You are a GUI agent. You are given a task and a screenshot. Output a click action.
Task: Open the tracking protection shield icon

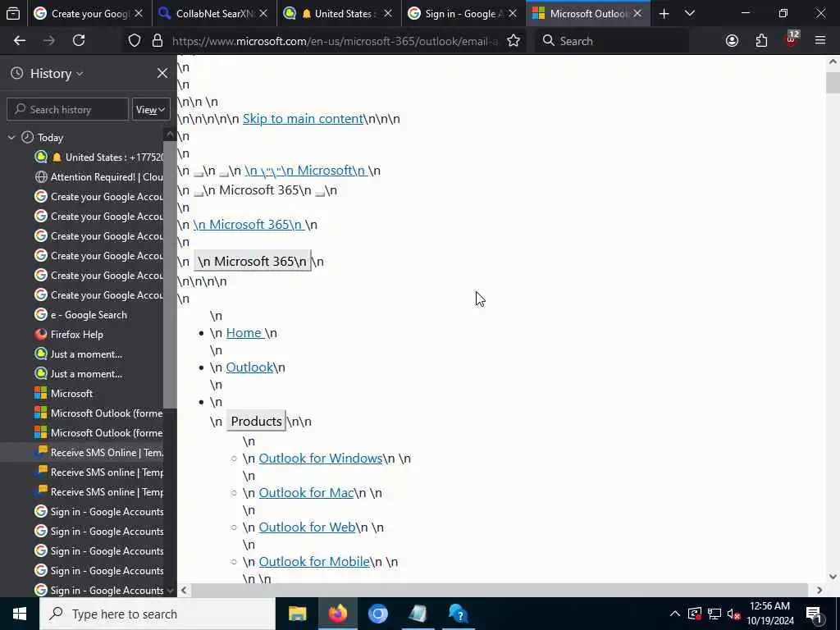coord(135,41)
